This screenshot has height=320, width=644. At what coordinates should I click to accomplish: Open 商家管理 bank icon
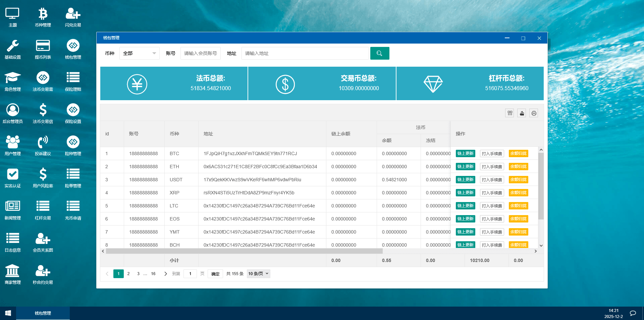click(12, 274)
